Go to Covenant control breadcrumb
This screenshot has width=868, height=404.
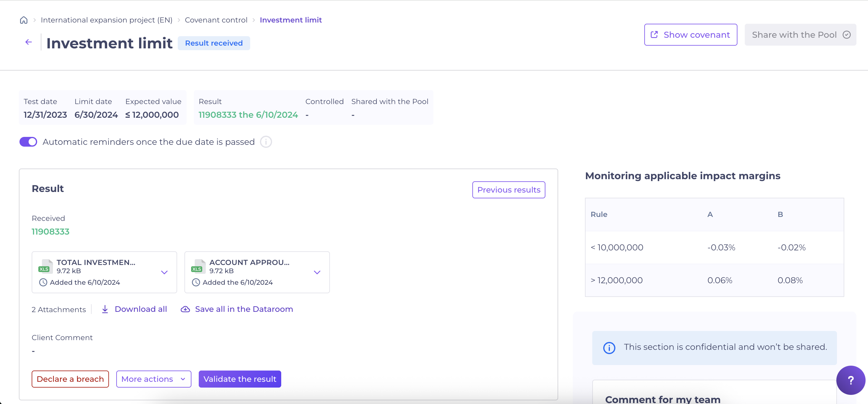(216, 20)
